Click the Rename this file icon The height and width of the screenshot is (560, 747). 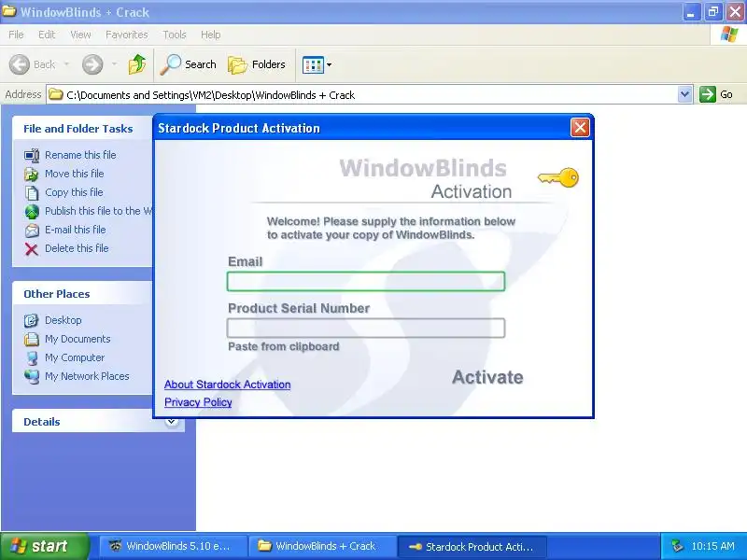32,155
